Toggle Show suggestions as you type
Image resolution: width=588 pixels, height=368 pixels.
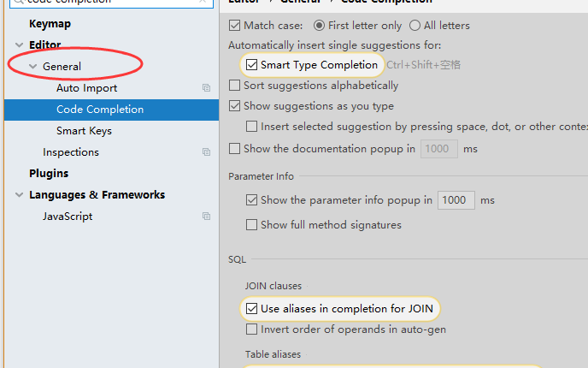coord(235,106)
